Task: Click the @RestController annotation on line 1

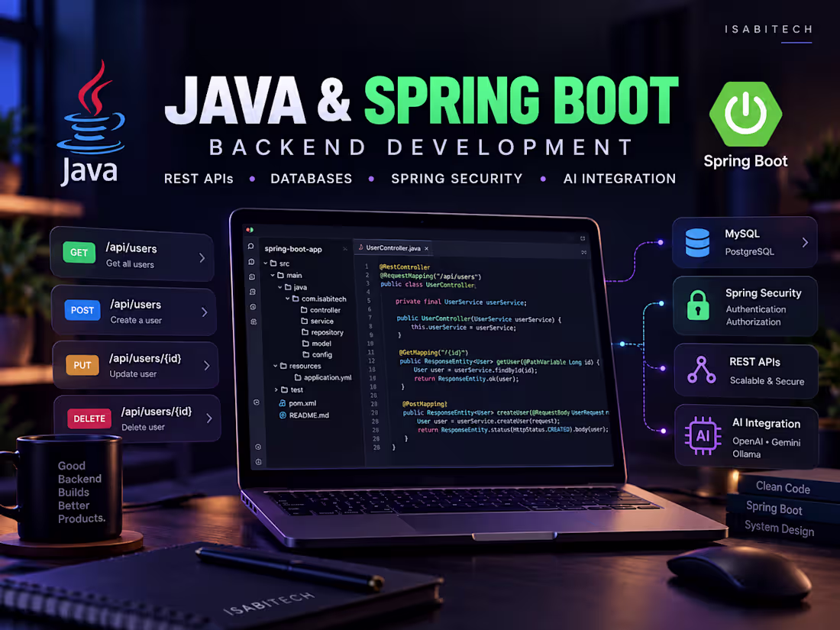Action: point(405,267)
